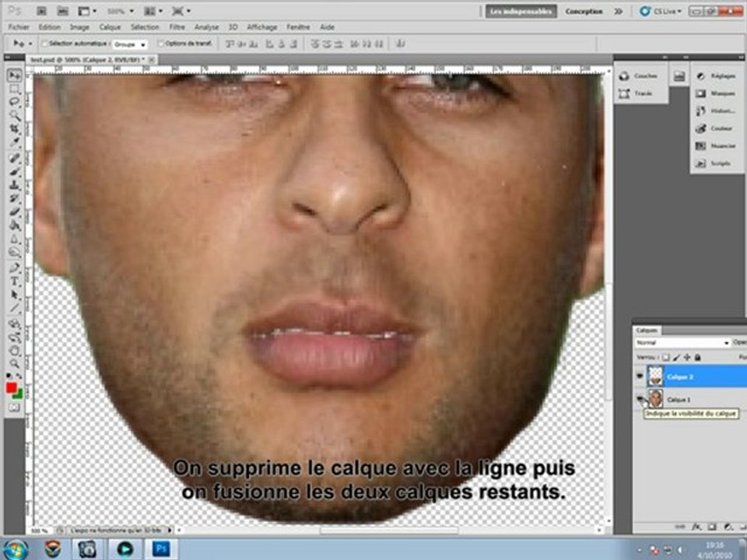
Task: Select the Clone Stamp tool
Action: (x=15, y=185)
